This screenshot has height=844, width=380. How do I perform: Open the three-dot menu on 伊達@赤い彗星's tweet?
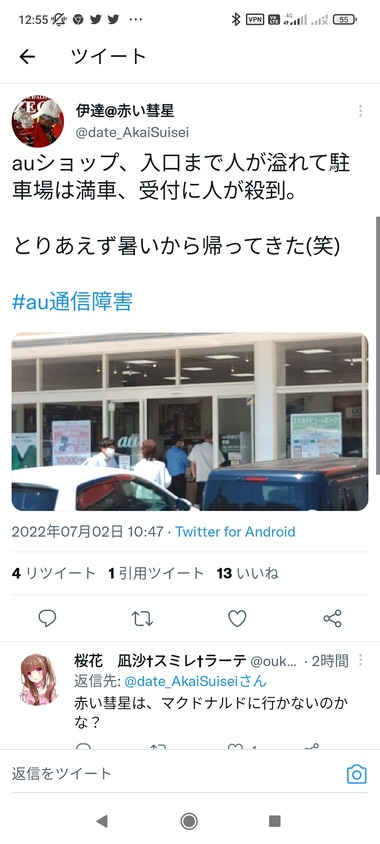click(360, 111)
